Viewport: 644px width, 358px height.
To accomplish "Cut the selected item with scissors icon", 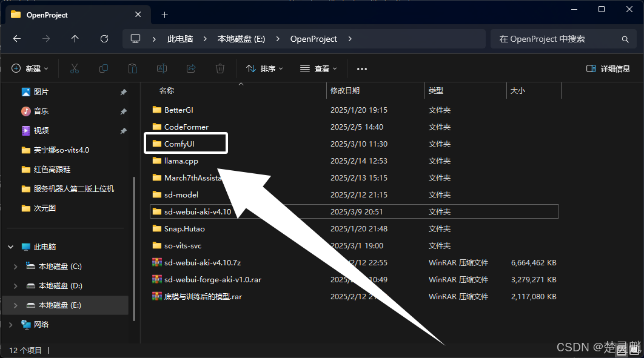I will (75, 68).
